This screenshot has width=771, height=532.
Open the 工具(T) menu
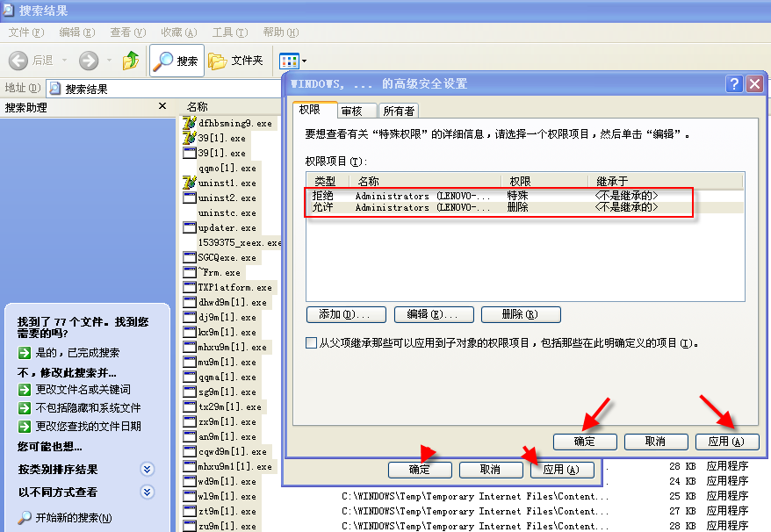point(229,32)
